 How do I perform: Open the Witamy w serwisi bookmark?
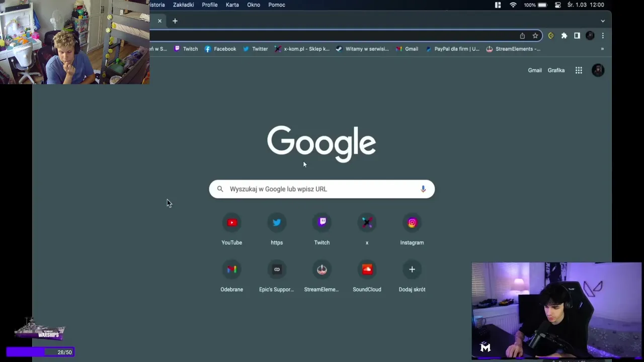(362, 49)
